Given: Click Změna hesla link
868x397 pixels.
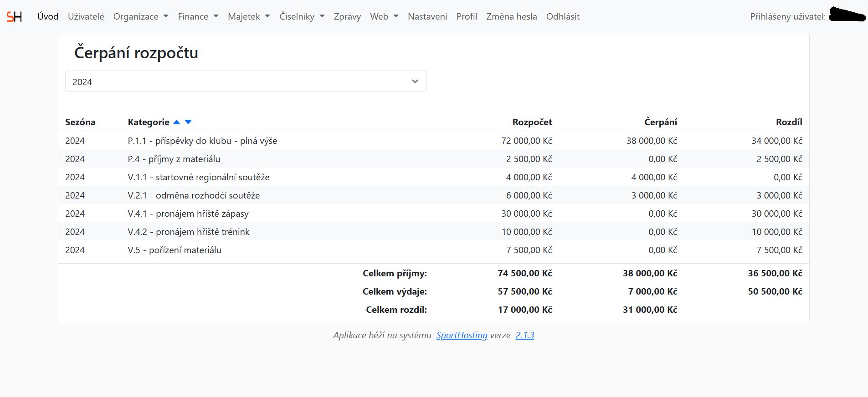Looking at the screenshot, I should click(x=511, y=16).
